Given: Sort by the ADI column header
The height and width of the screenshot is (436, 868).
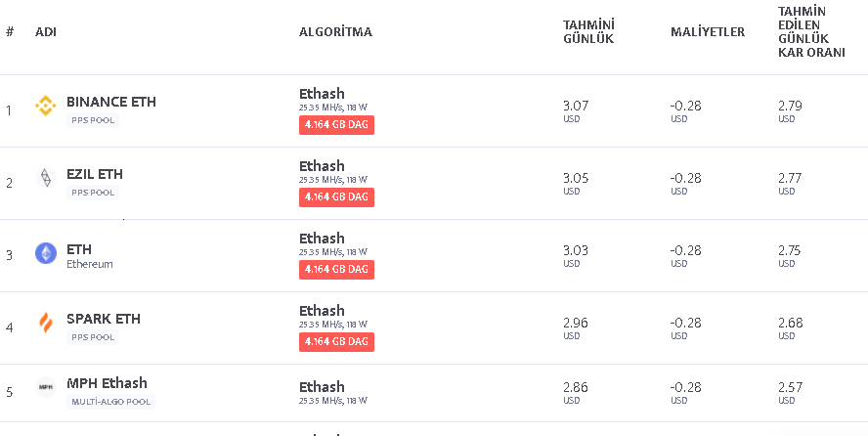Looking at the screenshot, I should [x=46, y=32].
